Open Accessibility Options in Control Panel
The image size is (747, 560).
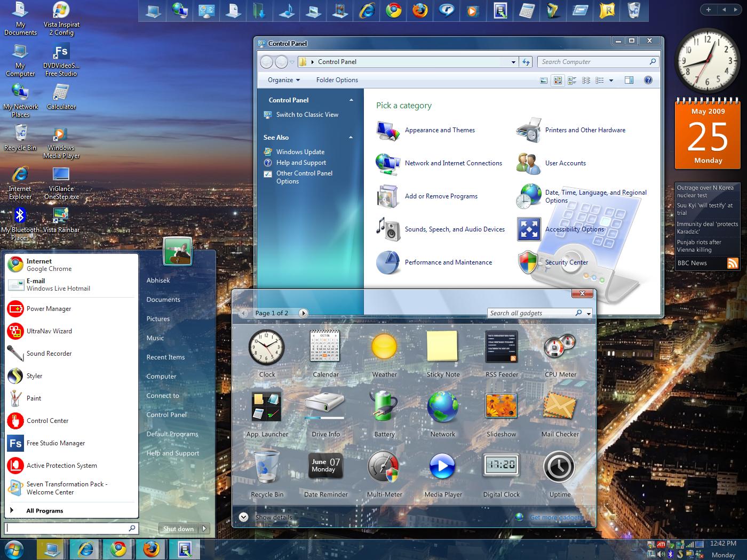tap(575, 229)
